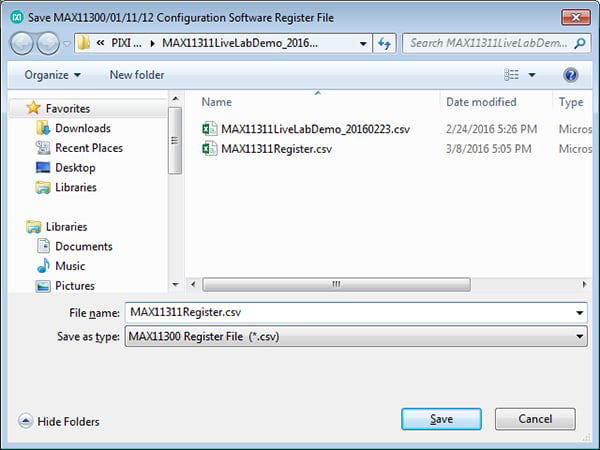The image size is (600, 450).
Task: Click the Favorites star icon
Action: (x=33, y=108)
